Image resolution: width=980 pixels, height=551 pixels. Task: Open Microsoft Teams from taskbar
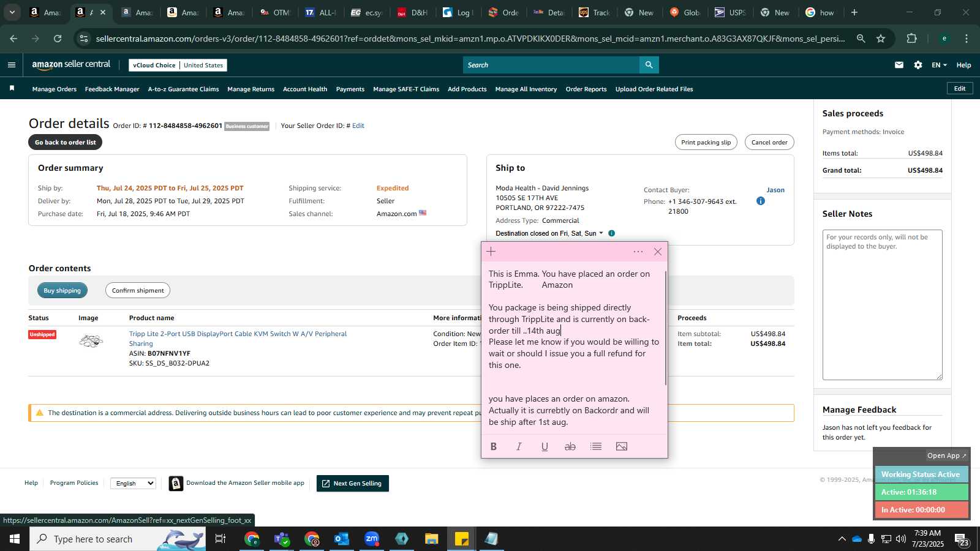point(282,539)
